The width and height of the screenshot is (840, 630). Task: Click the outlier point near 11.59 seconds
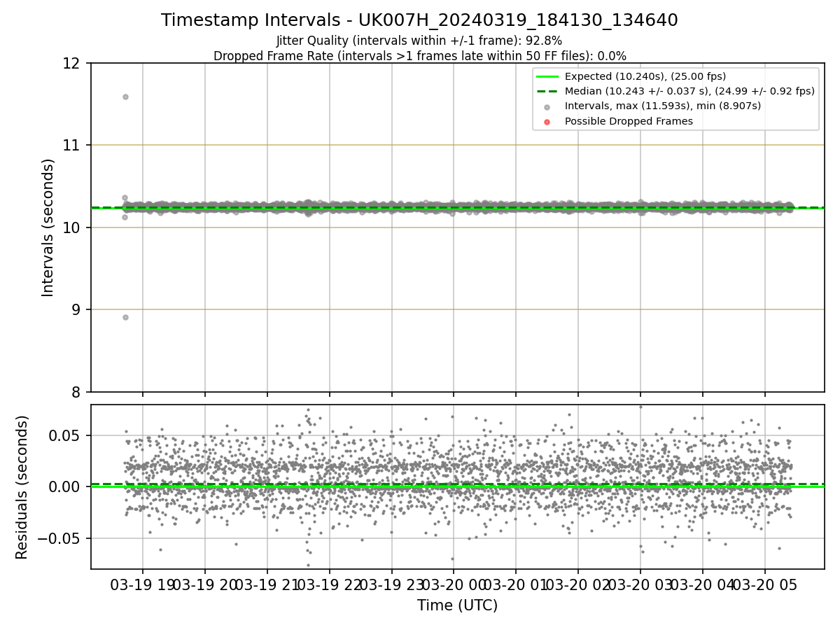125,97
